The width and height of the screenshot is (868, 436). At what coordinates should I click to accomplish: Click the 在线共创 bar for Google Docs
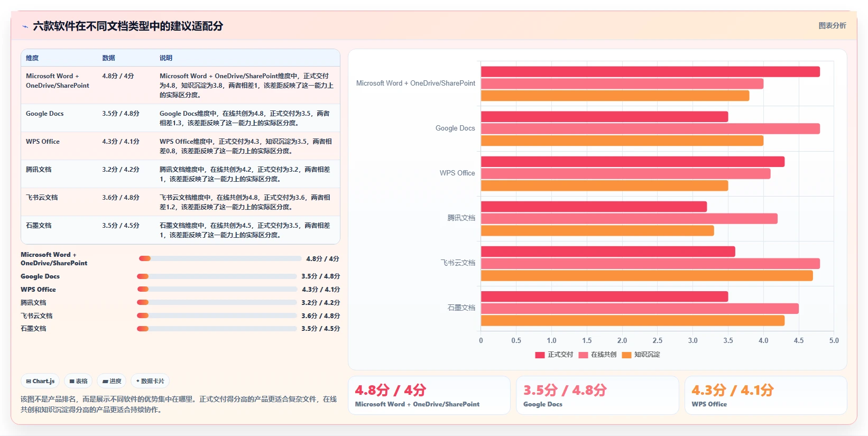click(x=650, y=129)
